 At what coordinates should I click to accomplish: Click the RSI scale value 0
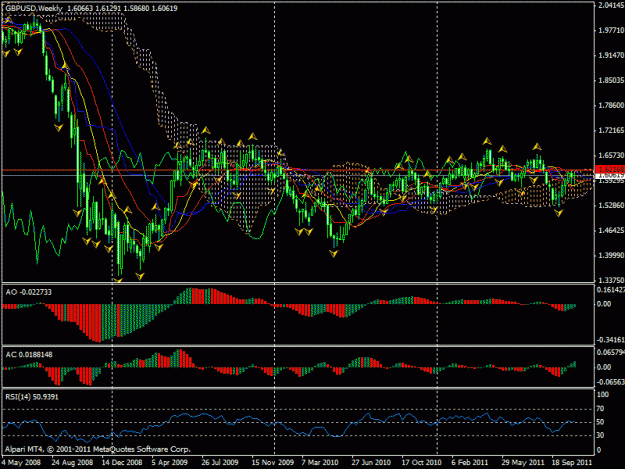coord(599,451)
